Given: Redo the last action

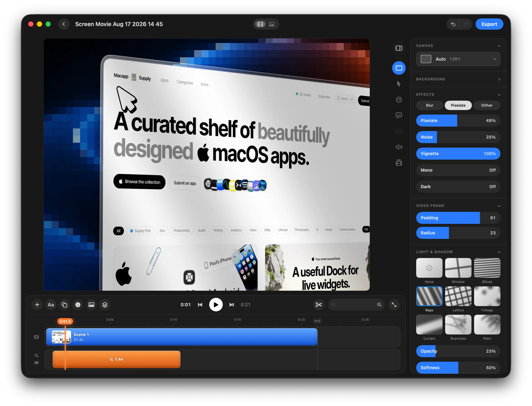Looking at the screenshot, I should (466, 24).
